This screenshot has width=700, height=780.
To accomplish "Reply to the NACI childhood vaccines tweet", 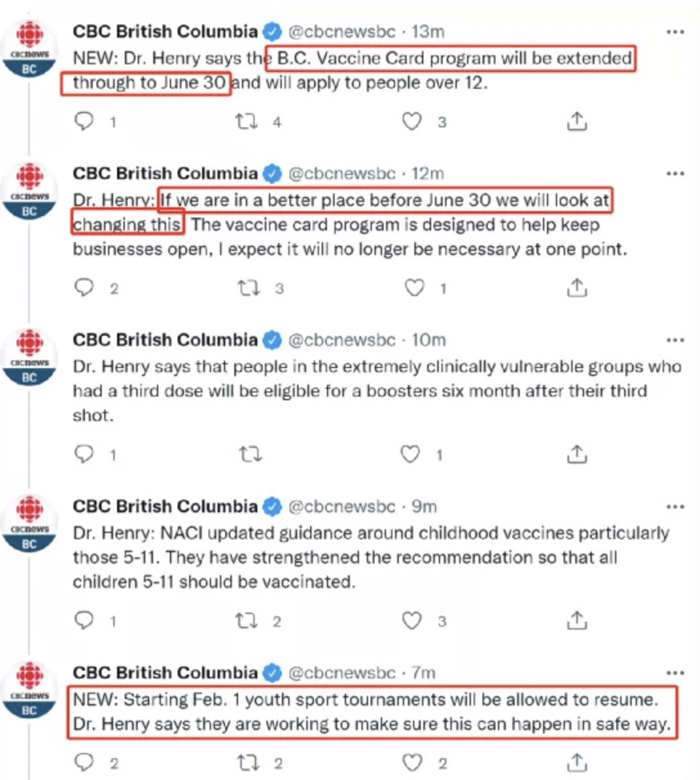I will [x=84, y=620].
